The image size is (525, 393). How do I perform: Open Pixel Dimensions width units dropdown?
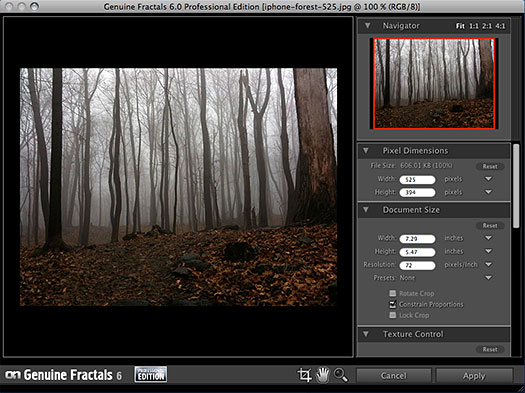click(x=489, y=179)
